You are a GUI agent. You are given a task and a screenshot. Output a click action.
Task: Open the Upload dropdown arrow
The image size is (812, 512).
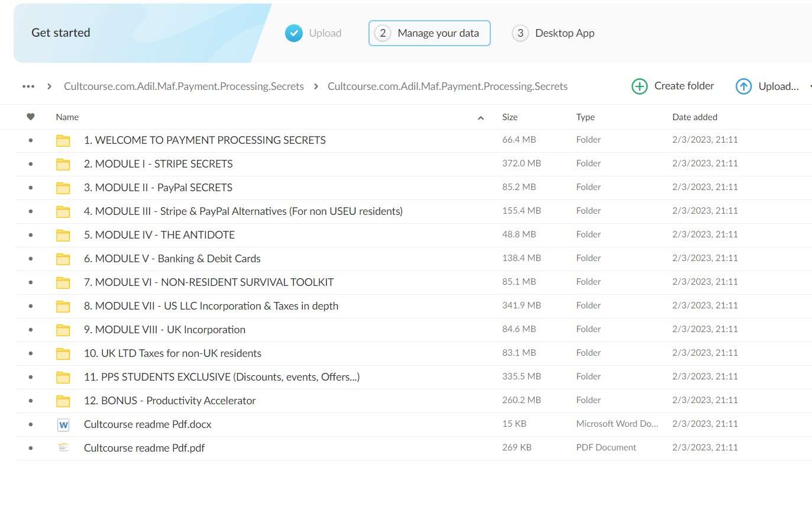coord(809,86)
